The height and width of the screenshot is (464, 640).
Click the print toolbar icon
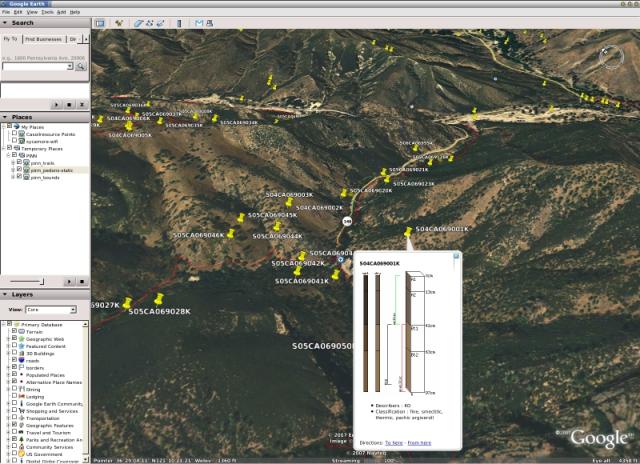211,22
